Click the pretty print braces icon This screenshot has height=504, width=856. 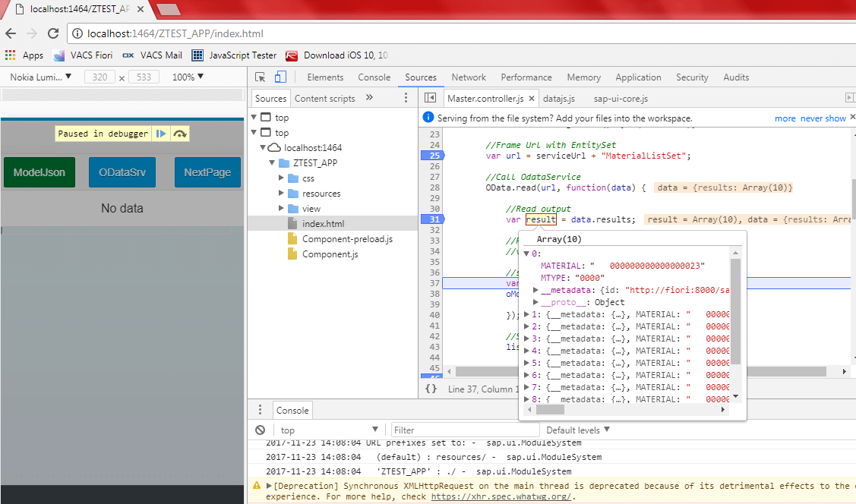click(431, 389)
